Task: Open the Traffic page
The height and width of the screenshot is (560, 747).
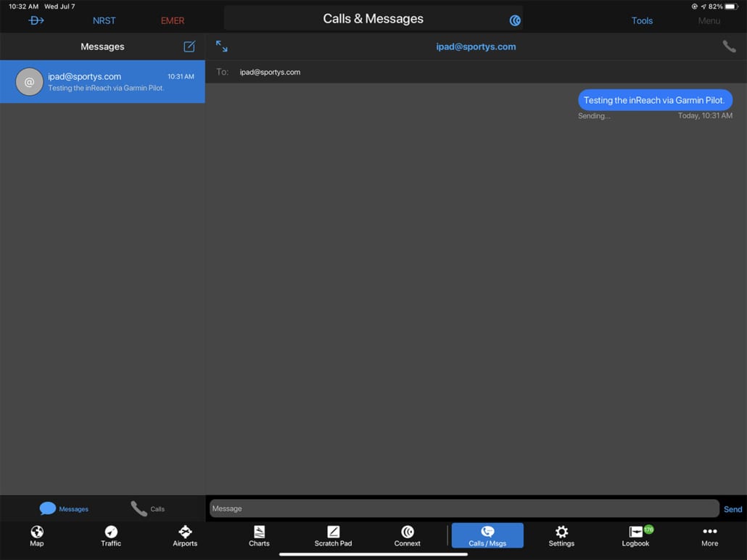Action: 111,536
